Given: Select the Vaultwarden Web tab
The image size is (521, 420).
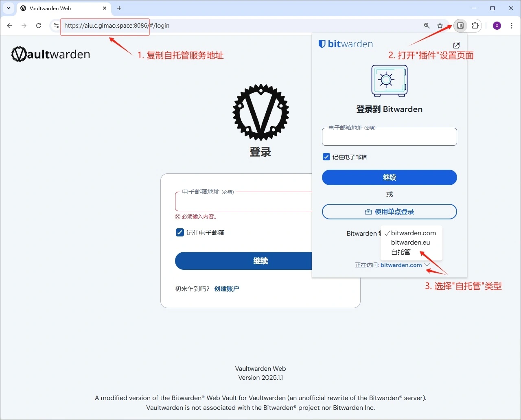Looking at the screenshot, I should 63,8.
